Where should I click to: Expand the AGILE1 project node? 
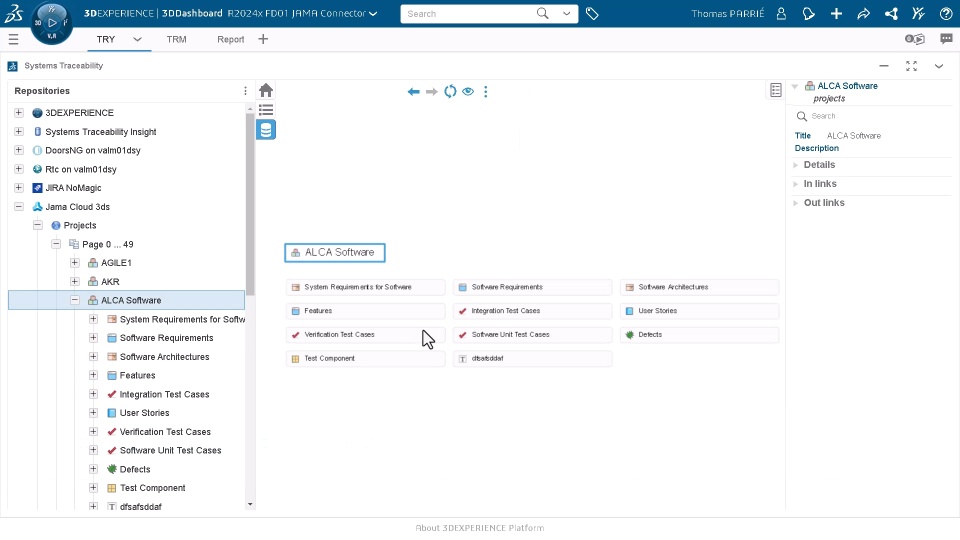[75, 263]
